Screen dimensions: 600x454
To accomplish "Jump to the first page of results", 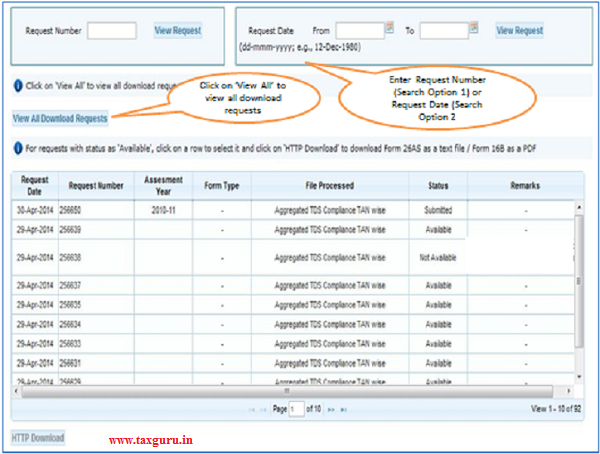I will coord(251,410).
